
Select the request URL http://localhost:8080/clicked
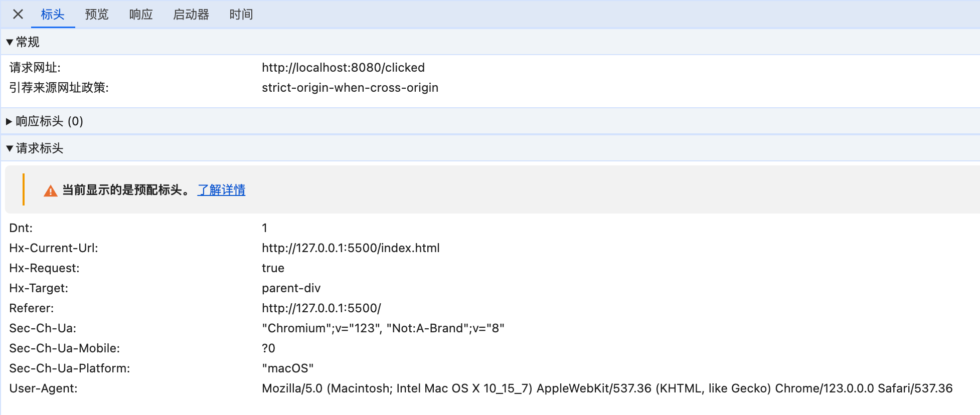343,68
